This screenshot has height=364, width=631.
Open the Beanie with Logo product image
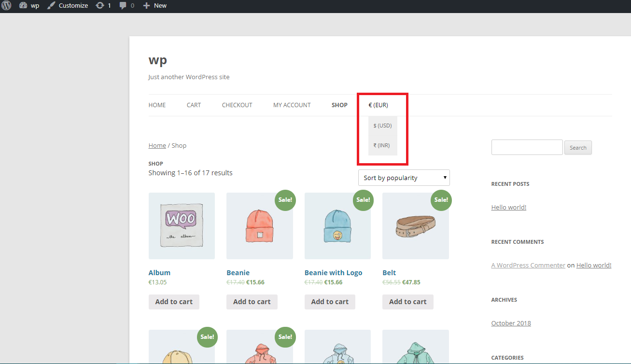coord(337,226)
